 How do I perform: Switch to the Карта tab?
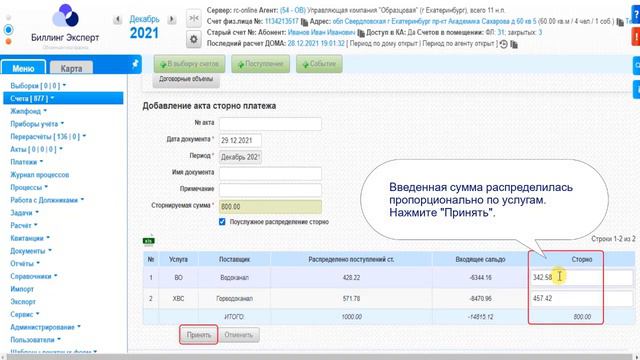(71, 68)
